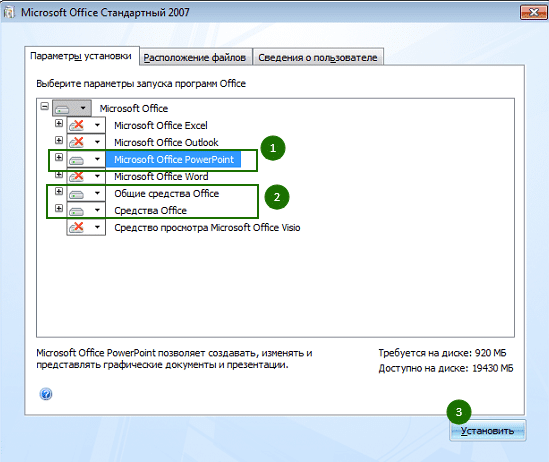Click the Доступно на диске: 19430 МБ text
The width and height of the screenshot is (549, 462).
(446, 369)
